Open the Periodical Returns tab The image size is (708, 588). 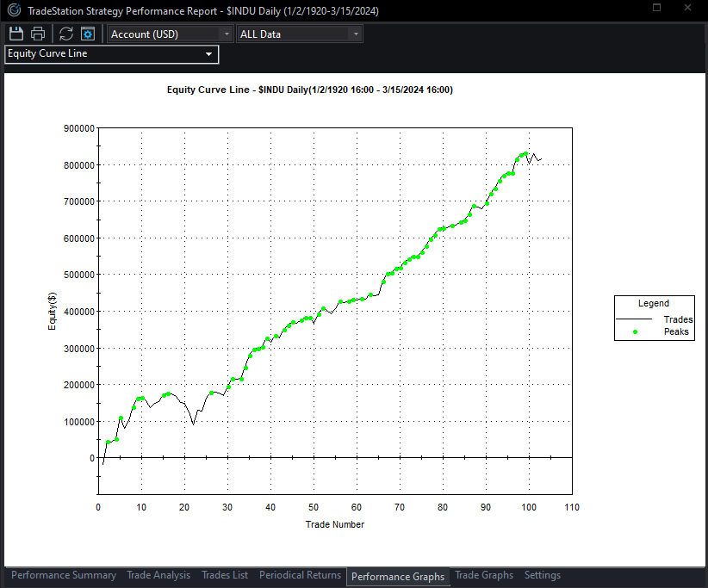pos(300,575)
